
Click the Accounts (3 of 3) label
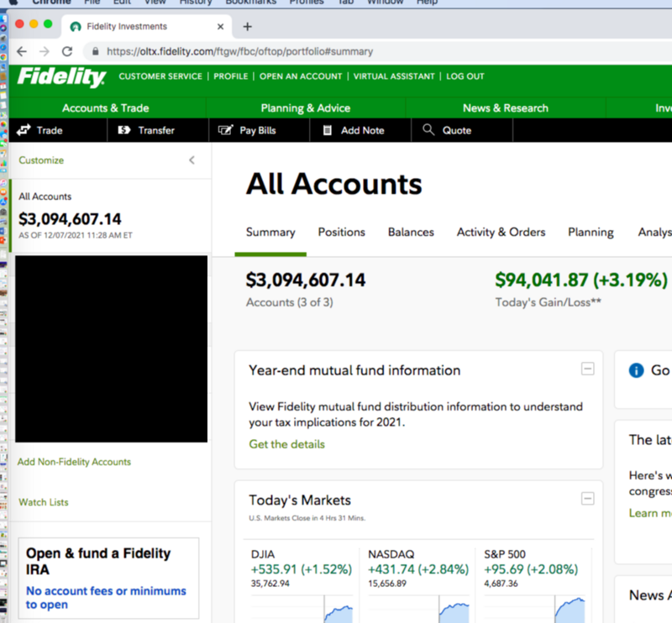[x=289, y=302]
